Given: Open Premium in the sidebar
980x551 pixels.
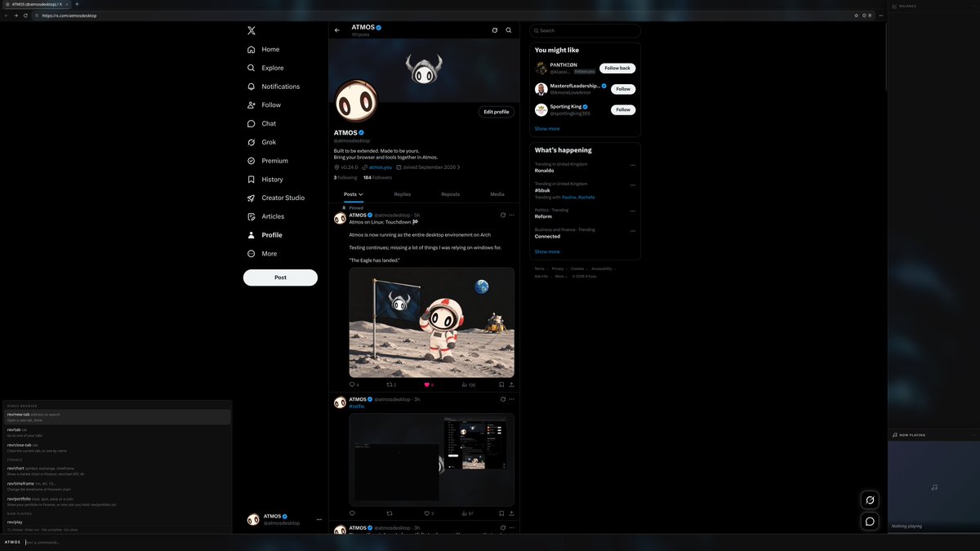Looking at the screenshot, I should point(267,161).
